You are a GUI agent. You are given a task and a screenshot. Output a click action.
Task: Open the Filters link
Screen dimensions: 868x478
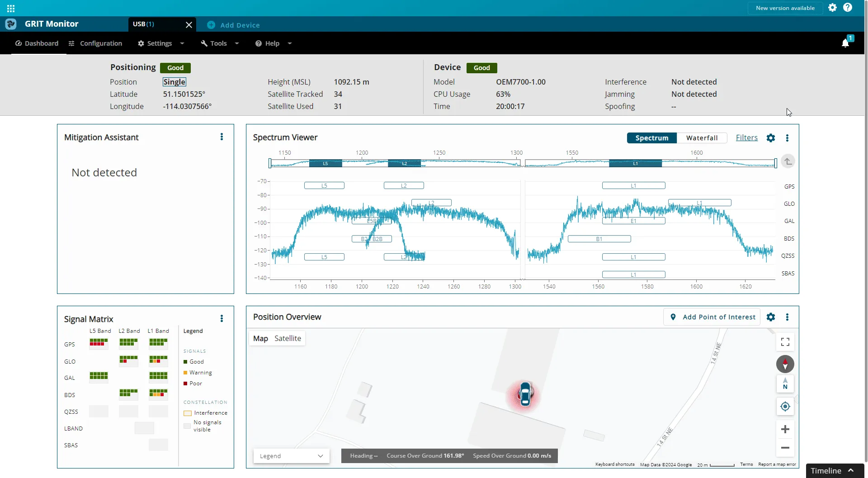point(746,138)
